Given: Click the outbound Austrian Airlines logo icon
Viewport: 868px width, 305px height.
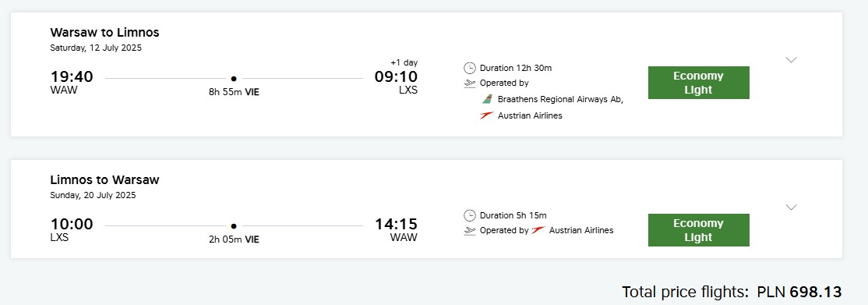Looking at the screenshot, I should tap(487, 116).
